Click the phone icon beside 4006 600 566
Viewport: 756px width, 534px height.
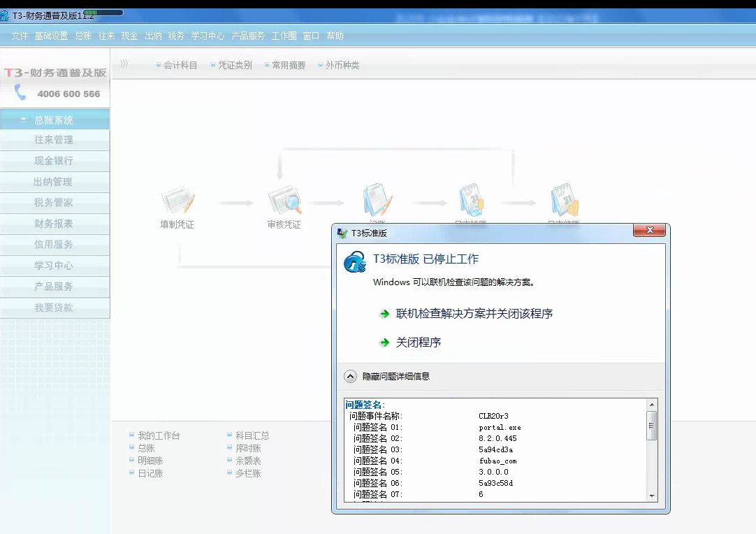tap(20, 92)
